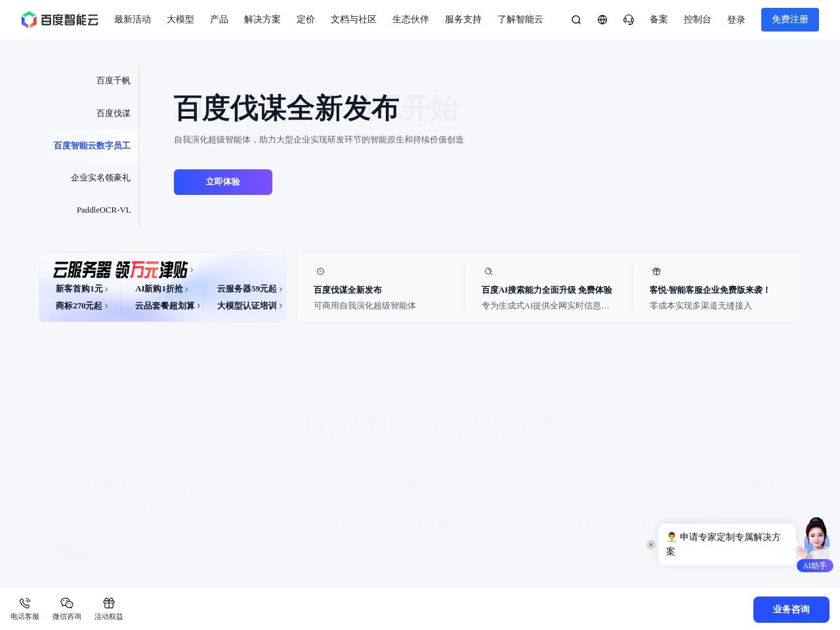Click the 活动权益 gift icon at bottom
840x630 pixels.
pos(108,603)
